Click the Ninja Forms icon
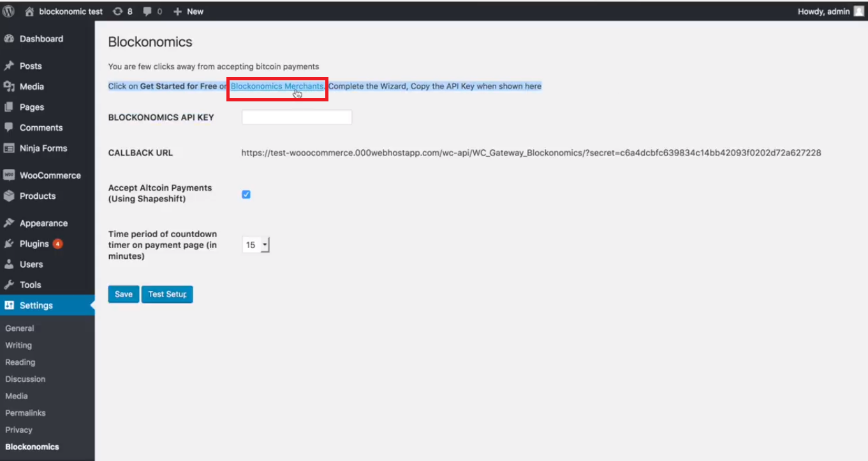This screenshot has width=868, height=461. (x=9, y=148)
